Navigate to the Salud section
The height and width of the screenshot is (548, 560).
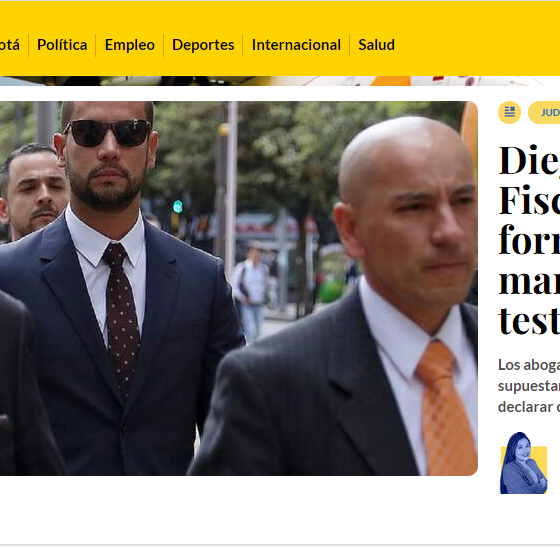376,45
